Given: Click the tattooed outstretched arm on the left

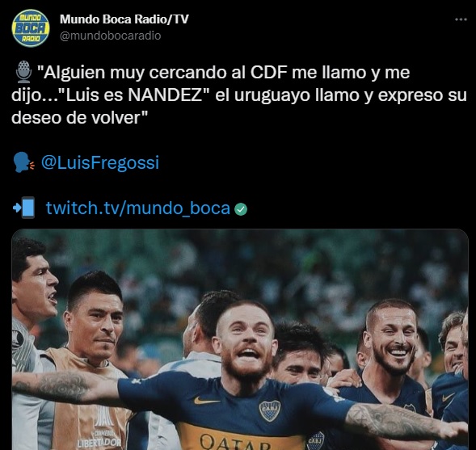Looking at the screenshot, I should tap(65, 388).
